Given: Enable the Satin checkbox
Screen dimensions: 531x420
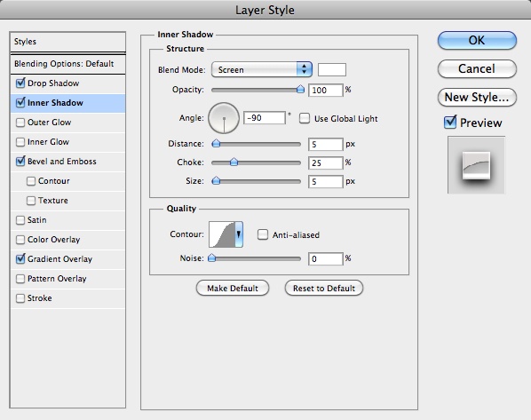Looking at the screenshot, I should pyautogui.click(x=20, y=220).
